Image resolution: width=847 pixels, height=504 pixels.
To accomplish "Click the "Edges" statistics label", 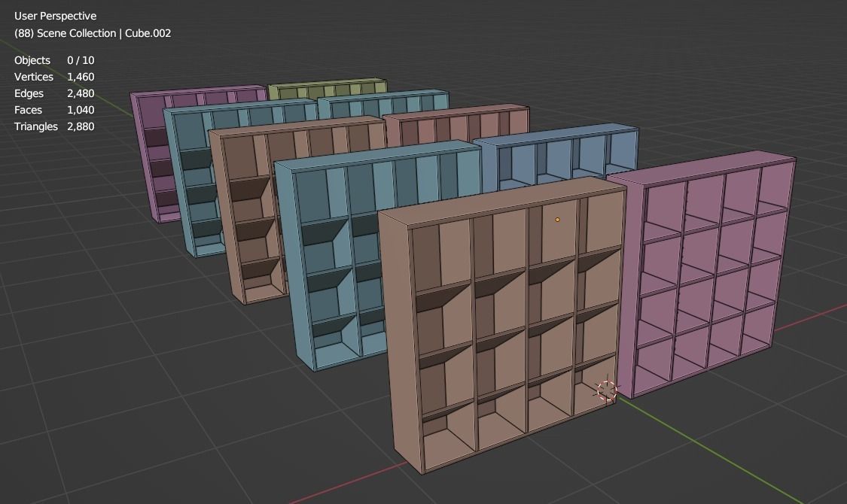I will tap(29, 93).
